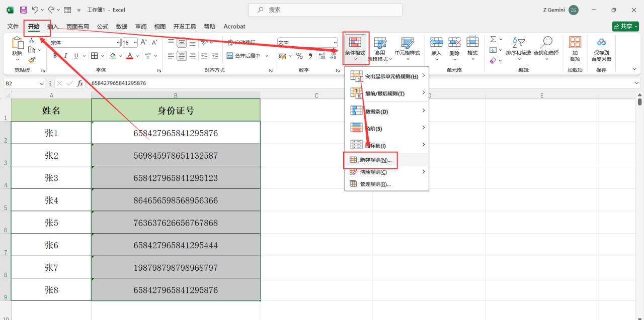Click the Delete cells (删除) icon
Image resolution: width=644 pixels, height=320 pixels.
(454, 43)
